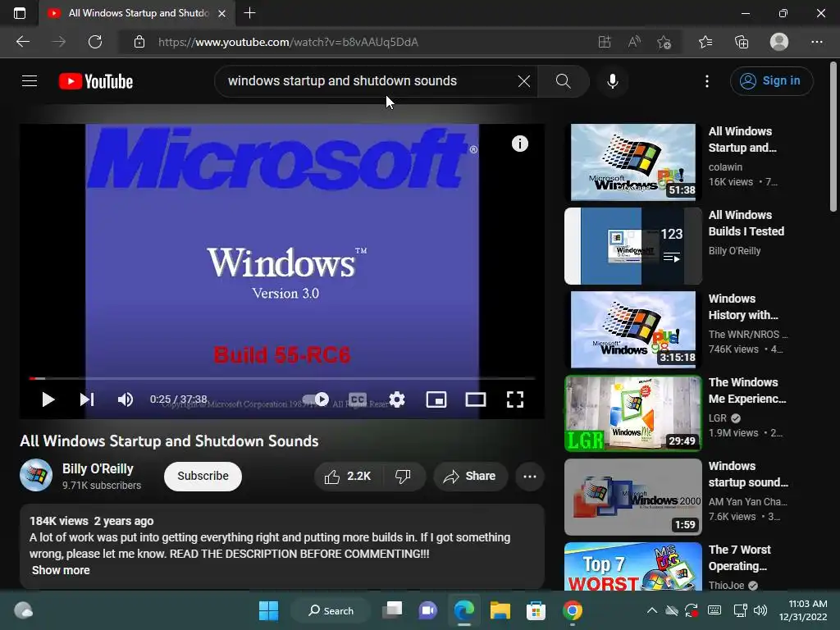The image size is (840, 630).
Task: Expand description with Show more
Action: tap(61, 570)
